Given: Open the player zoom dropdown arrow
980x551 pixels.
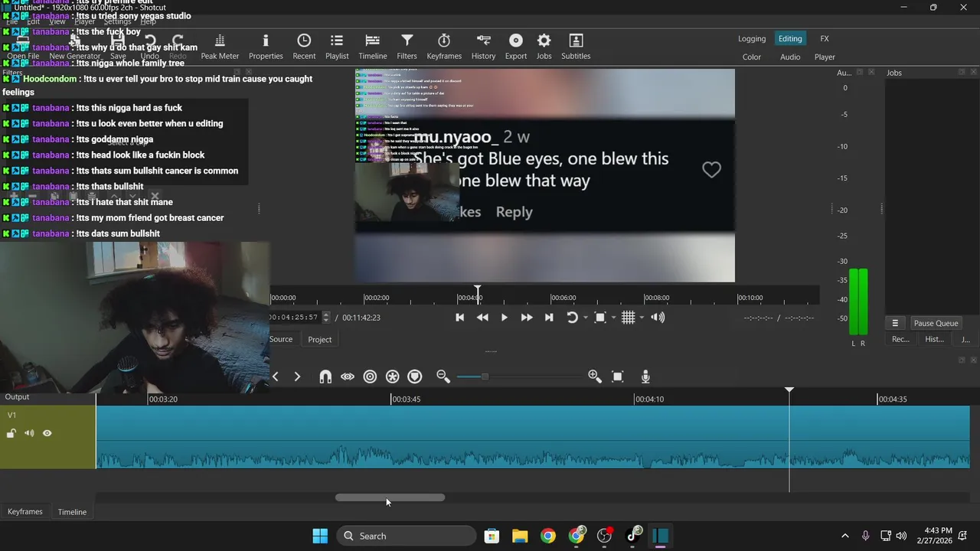Looking at the screenshot, I should [613, 318].
